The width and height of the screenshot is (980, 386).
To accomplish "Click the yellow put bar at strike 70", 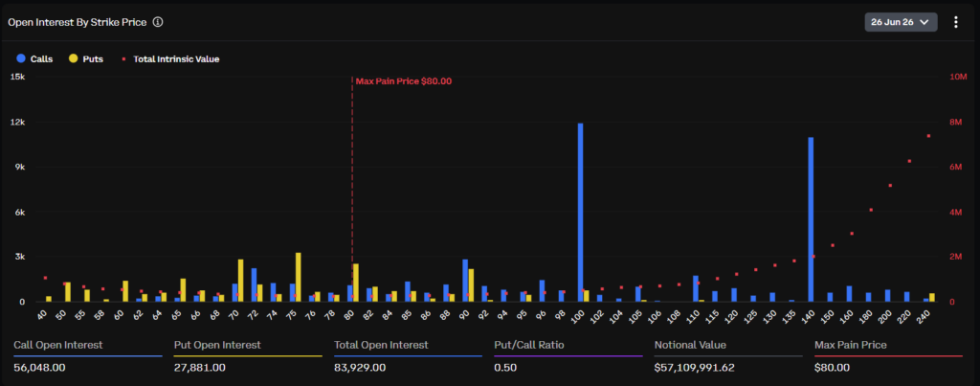I will coord(240,281).
